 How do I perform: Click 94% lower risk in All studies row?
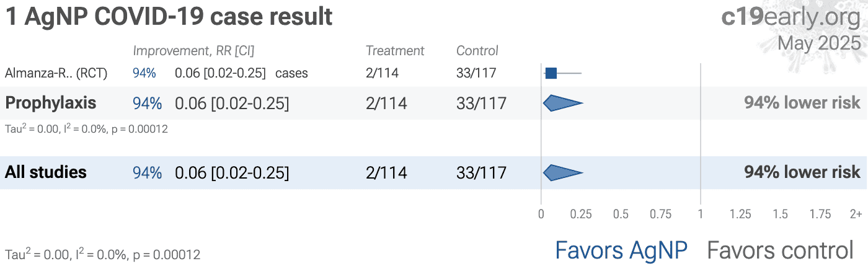coord(802,172)
